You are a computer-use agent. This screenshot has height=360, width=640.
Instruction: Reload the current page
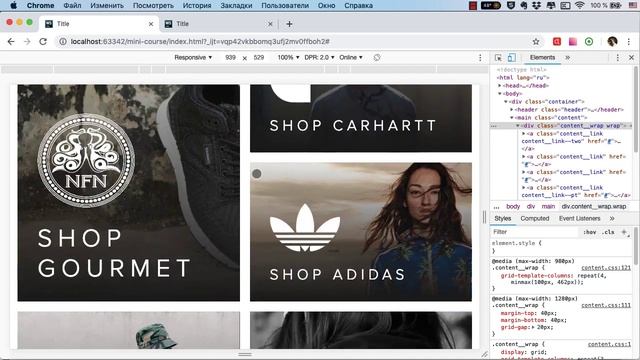43,42
